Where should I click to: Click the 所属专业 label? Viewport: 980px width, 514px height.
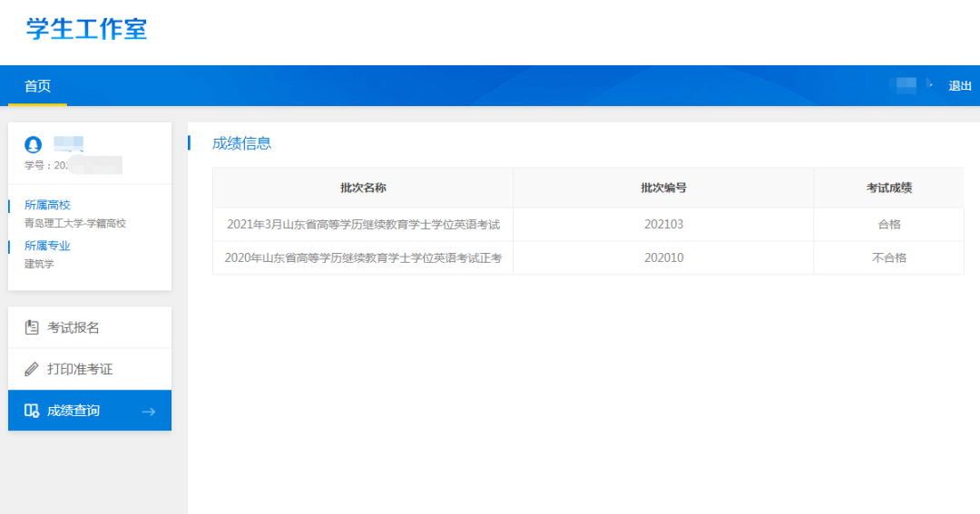(47, 246)
